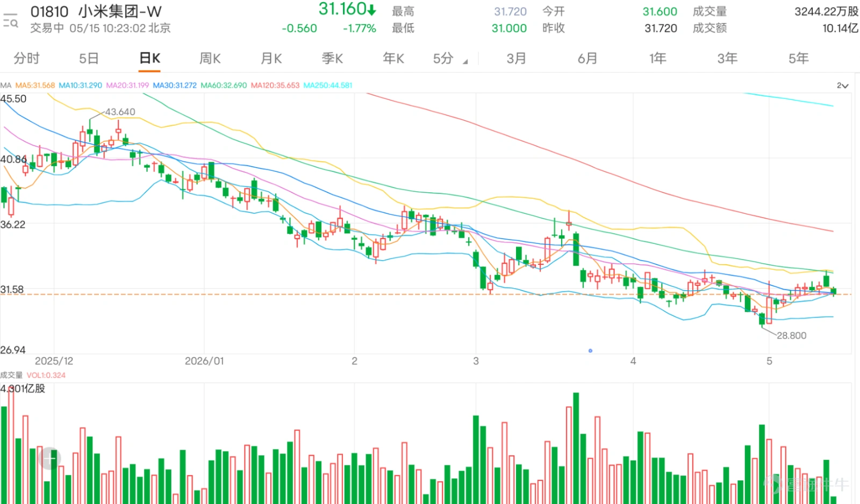Click the 45.50 price axis label
Screen dimensions: 860x504
tap(13, 99)
